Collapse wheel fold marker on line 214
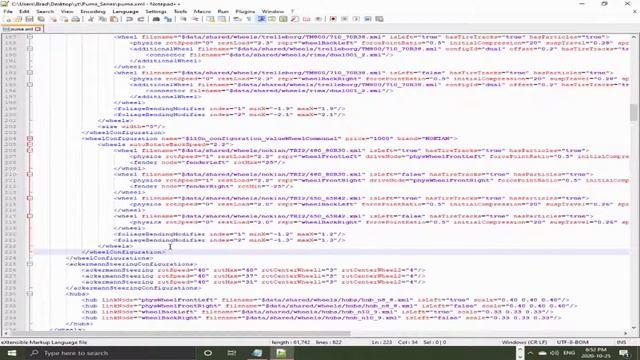 pos(30,198)
